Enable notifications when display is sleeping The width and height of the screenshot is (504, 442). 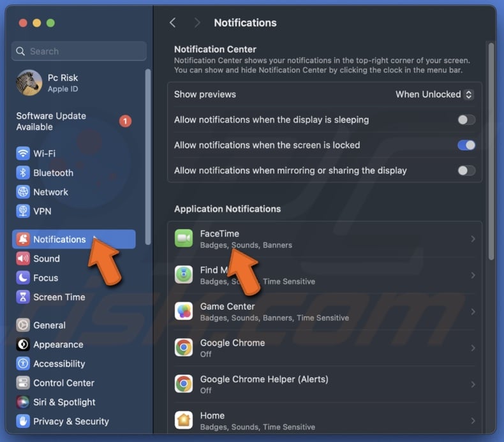point(466,120)
